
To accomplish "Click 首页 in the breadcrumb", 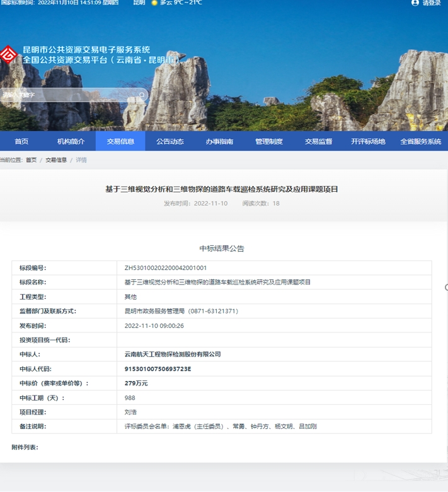I will [x=31, y=160].
